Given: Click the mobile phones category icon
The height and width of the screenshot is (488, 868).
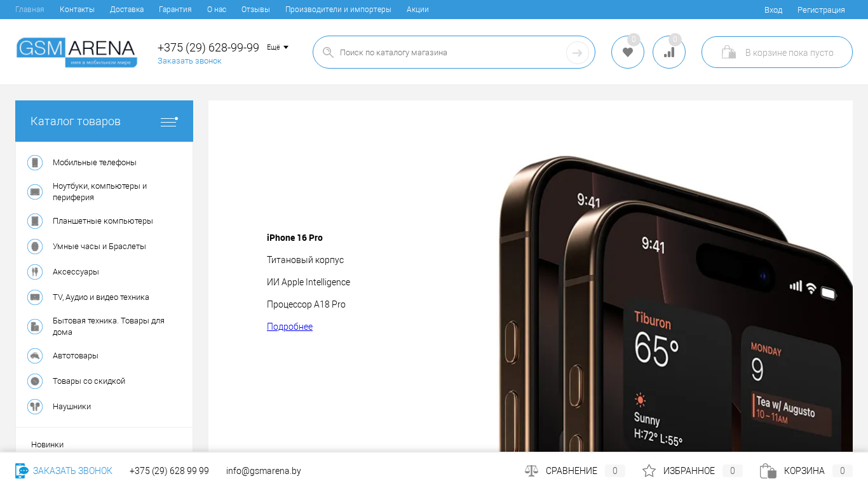Looking at the screenshot, I should pos(35,163).
